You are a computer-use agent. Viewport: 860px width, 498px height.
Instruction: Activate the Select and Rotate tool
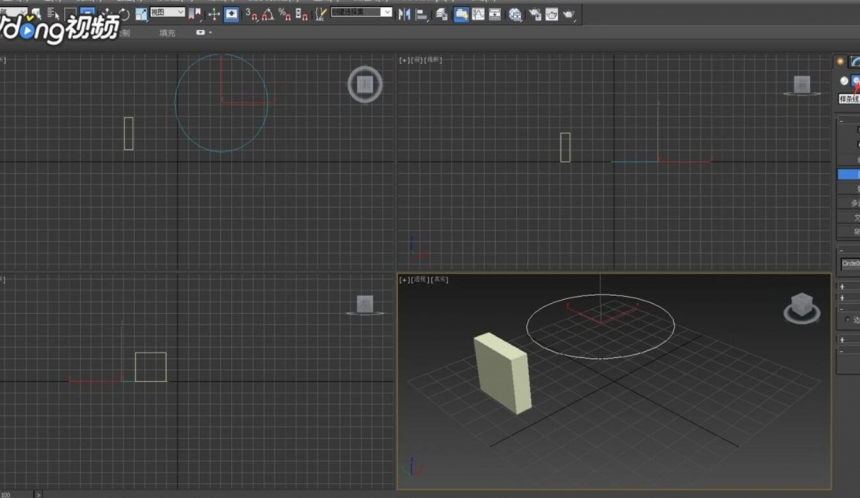click(x=123, y=15)
